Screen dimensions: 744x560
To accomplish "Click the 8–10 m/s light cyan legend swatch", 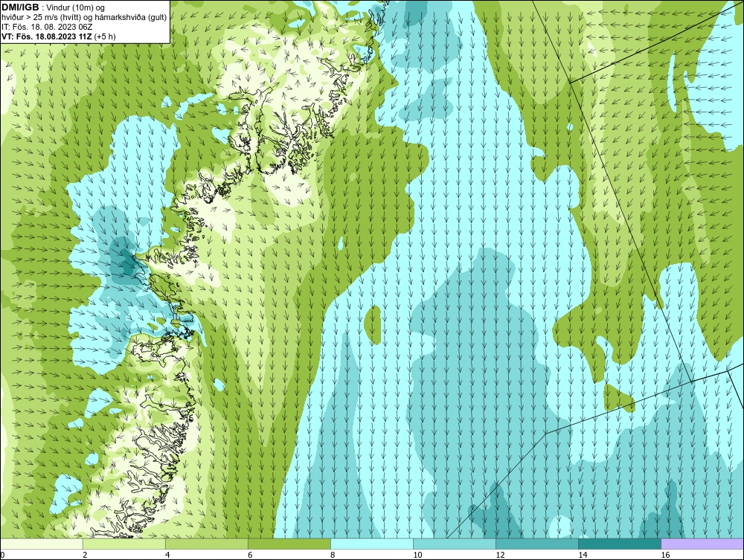I will click(x=372, y=544).
